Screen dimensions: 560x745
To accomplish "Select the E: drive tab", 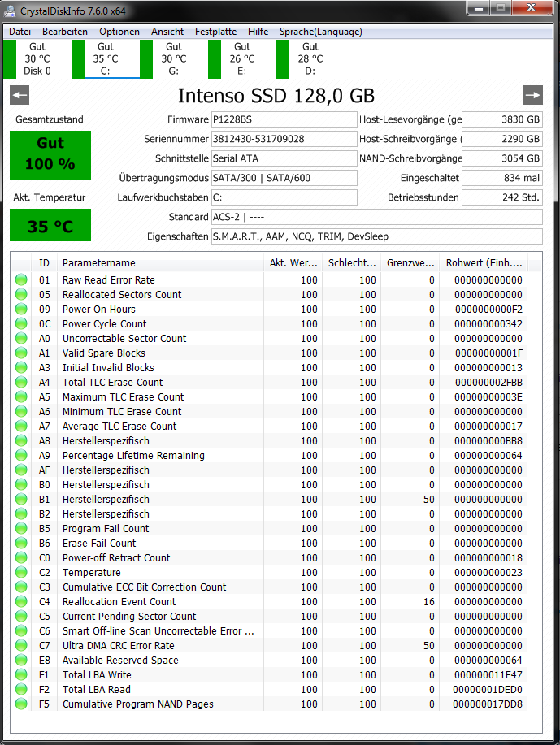I will click(x=242, y=59).
